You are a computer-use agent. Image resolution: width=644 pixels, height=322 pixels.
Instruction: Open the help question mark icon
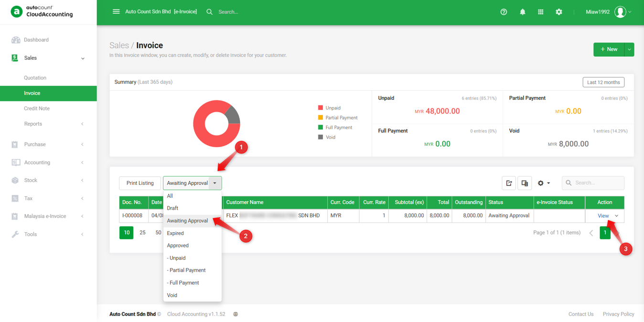click(x=504, y=12)
